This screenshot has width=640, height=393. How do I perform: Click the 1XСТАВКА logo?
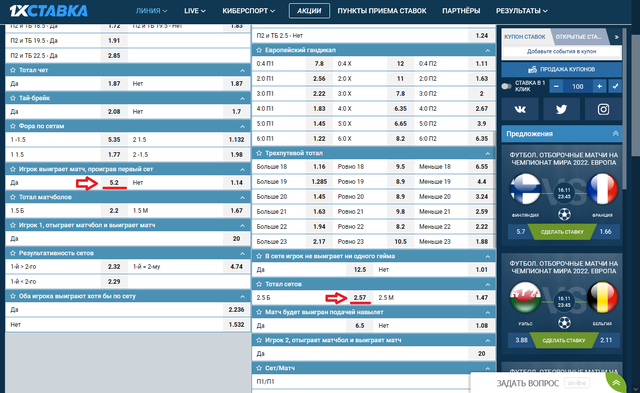pyautogui.click(x=49, y=11)
